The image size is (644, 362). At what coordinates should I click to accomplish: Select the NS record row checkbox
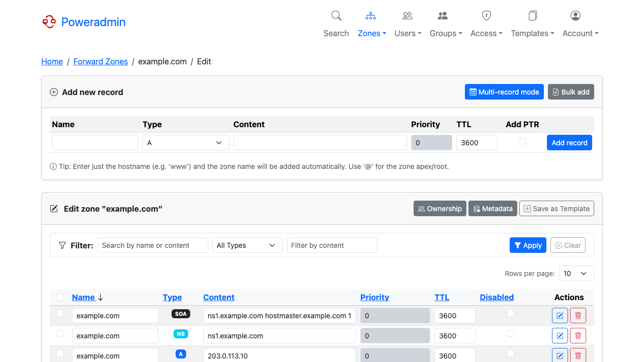click(x=60, y=333)
